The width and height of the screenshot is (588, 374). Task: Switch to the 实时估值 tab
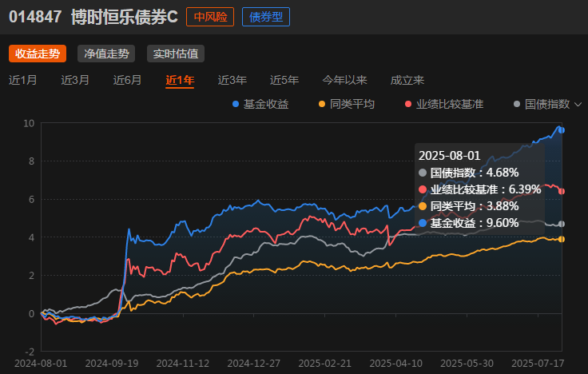[176, 54]
